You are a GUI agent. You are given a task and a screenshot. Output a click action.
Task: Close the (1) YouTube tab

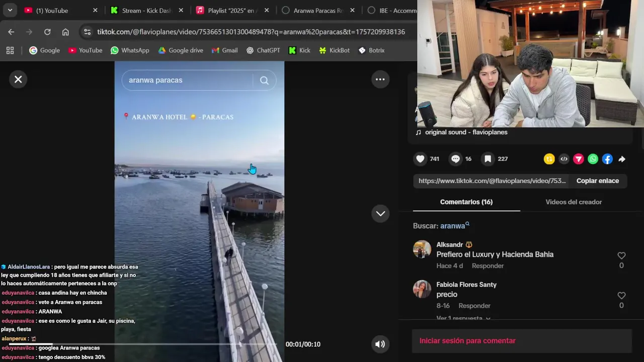tap(95, 11)
